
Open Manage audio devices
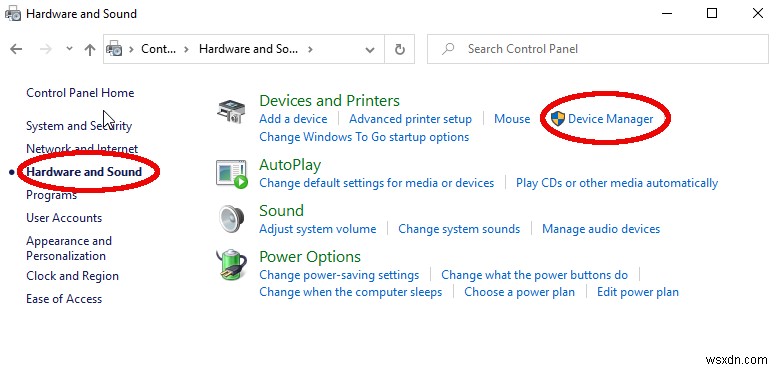(x=601, y=229)
